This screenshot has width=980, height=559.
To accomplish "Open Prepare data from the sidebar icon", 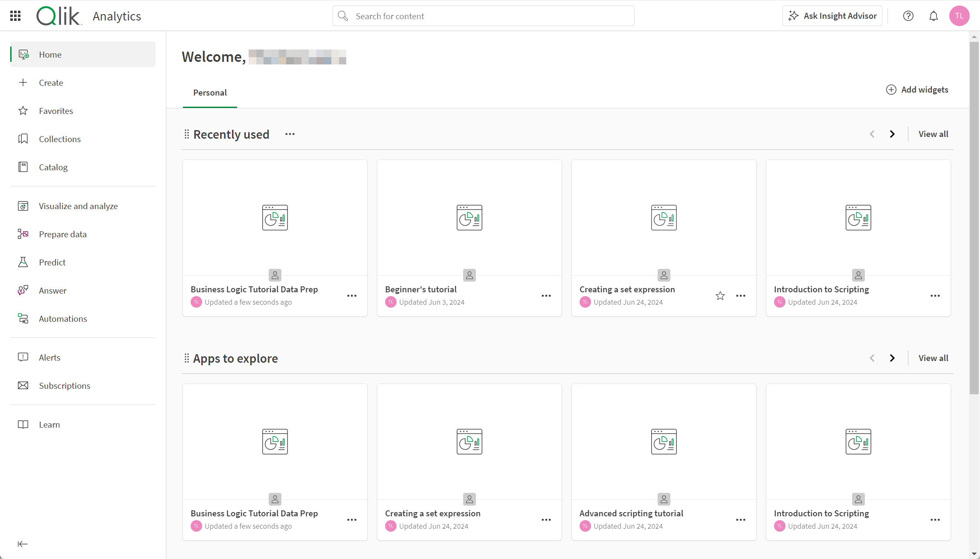I will point(23,233).
